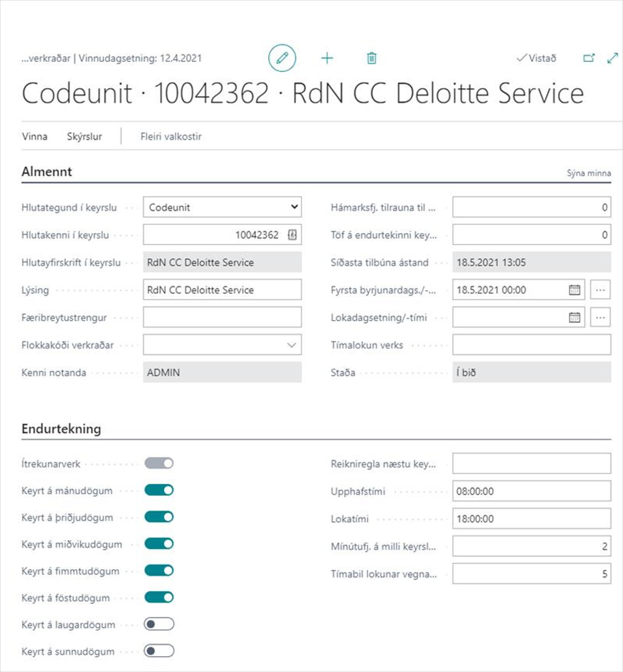Viewport: 623px width, 672px height.
Task: Click the expand page arrows icon
Action: pos(613,58)
